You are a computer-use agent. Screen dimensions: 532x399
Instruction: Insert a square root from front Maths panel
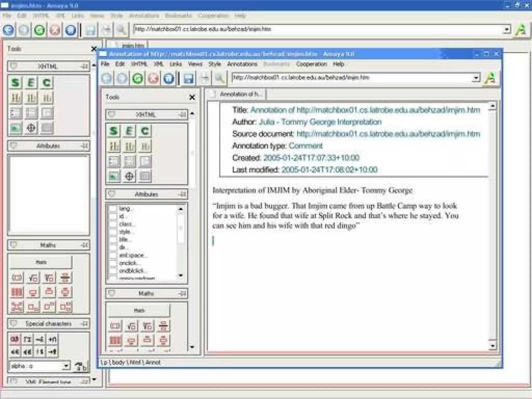tap(131, 326)
